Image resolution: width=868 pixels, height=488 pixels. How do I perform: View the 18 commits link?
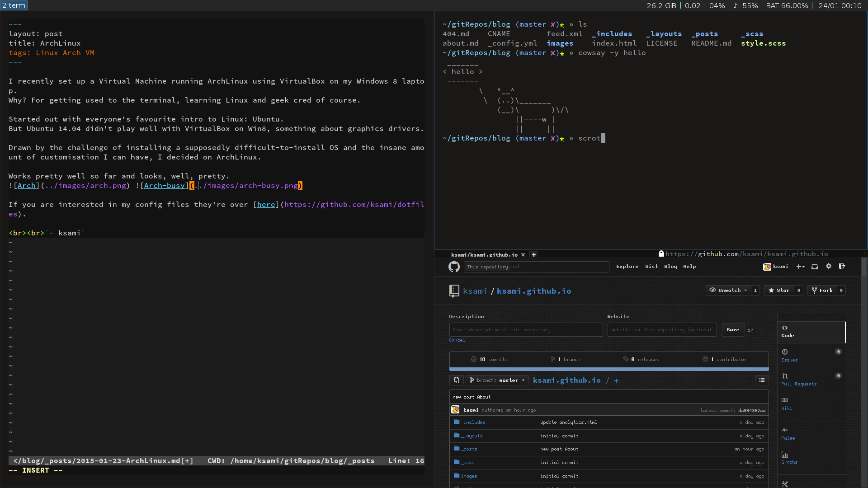point(489,359)
